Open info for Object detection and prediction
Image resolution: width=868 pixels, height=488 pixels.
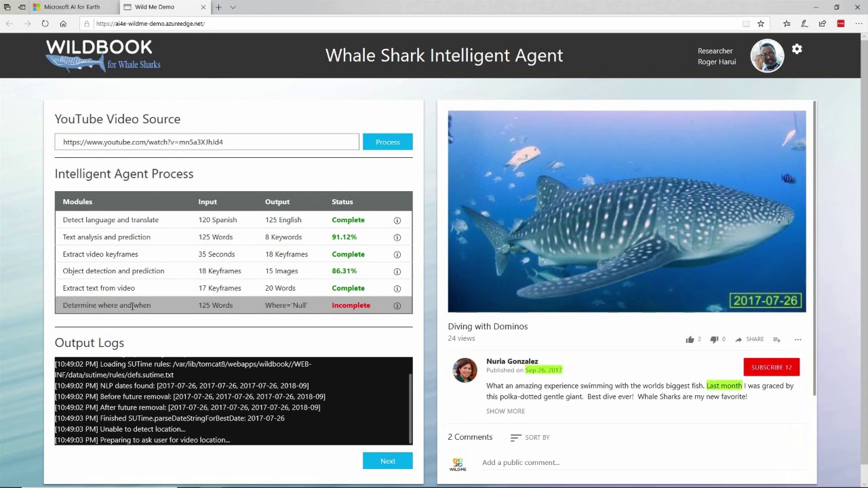(x=397, y=271)
